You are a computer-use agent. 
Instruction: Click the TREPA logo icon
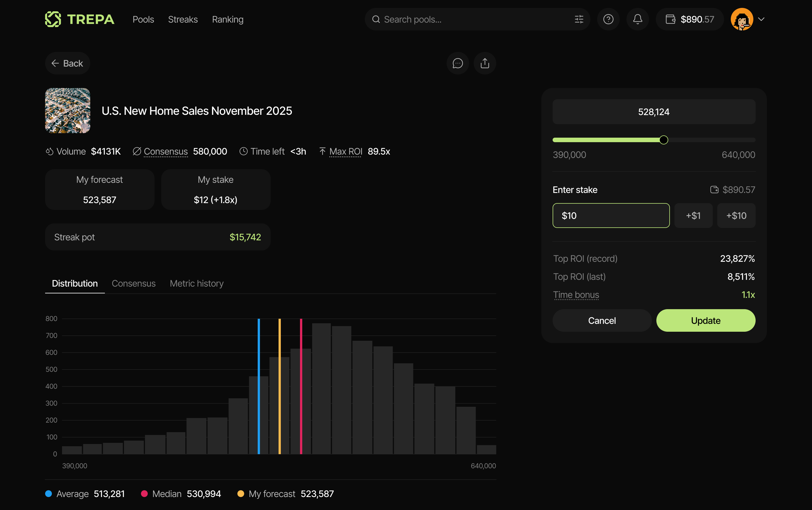coord(53,19)
